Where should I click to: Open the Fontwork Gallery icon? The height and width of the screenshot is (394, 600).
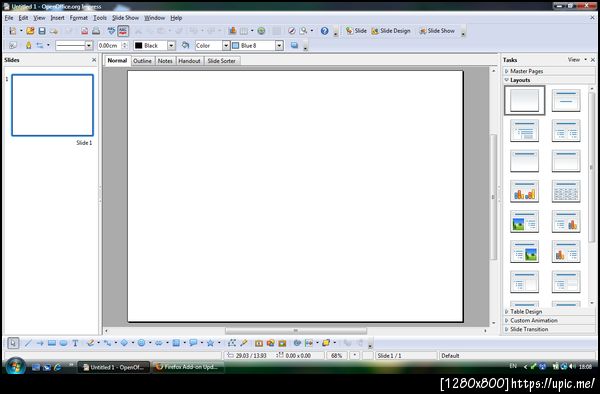click(259, 343)
